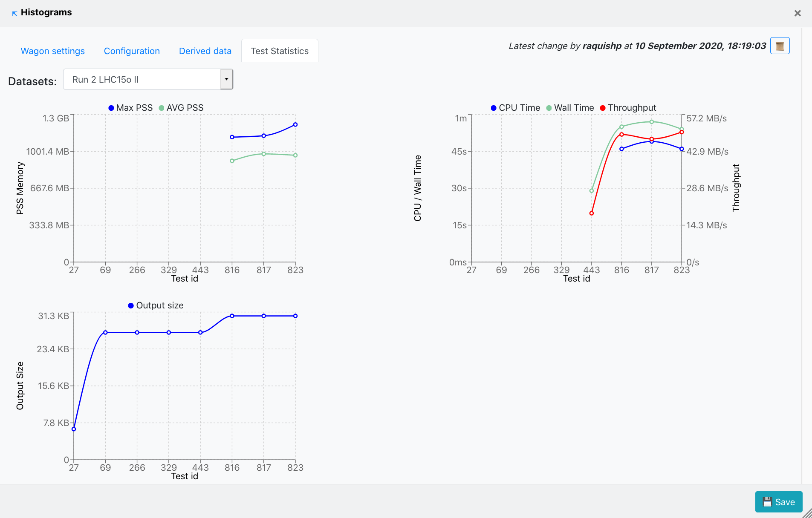Click the floppy disk icon on Save

click(x=767, y=502)
